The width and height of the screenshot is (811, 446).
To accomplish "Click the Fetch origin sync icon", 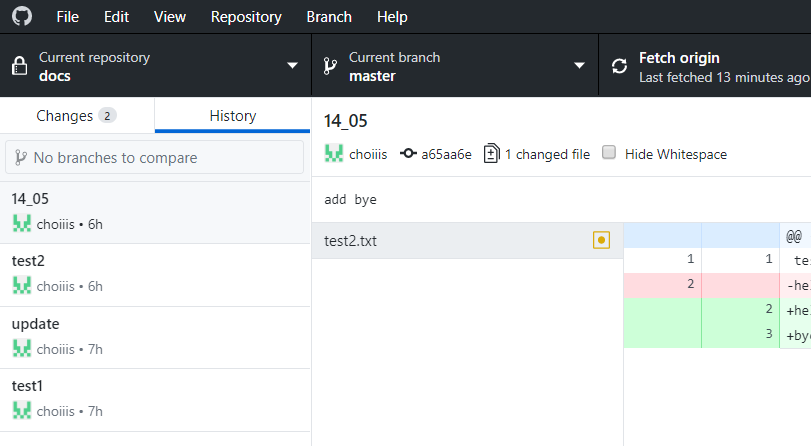I will tap(620, 66).
